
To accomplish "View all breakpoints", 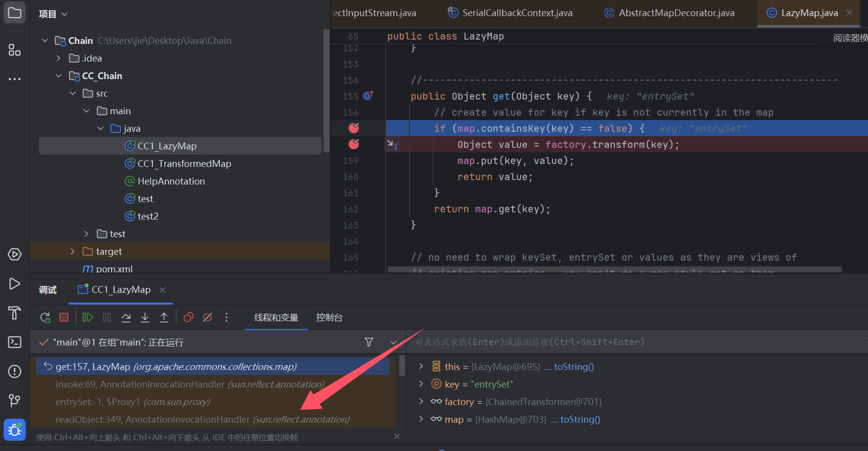I will pyautogui.click(x=188, y=318).
